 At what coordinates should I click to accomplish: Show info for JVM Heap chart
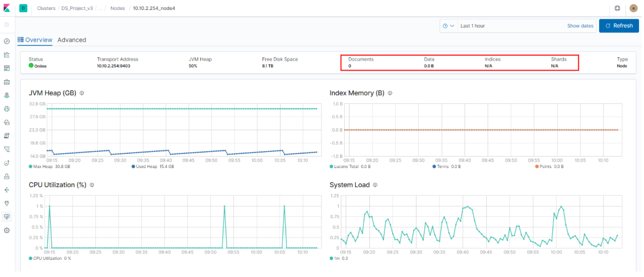coord(82,93)
